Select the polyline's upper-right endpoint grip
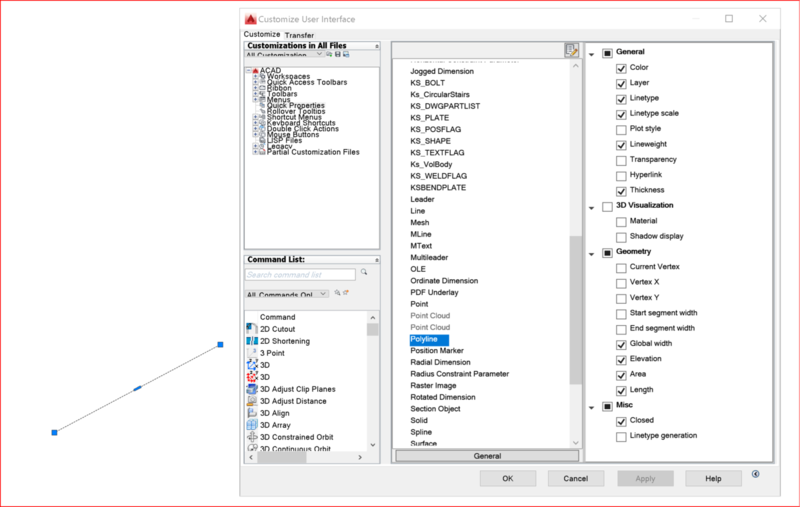800x507 pixels. click(220, 345)
